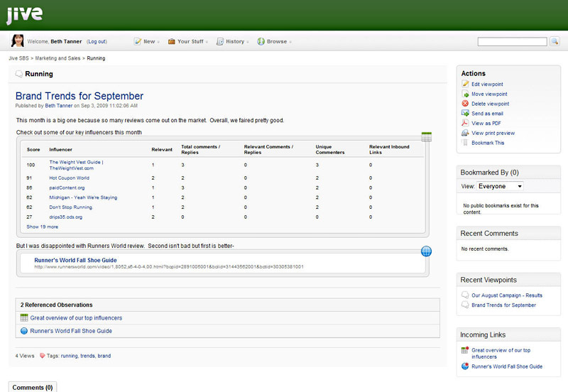
Task: Click the New pencil icon
Action: click(x=138, y=42)
